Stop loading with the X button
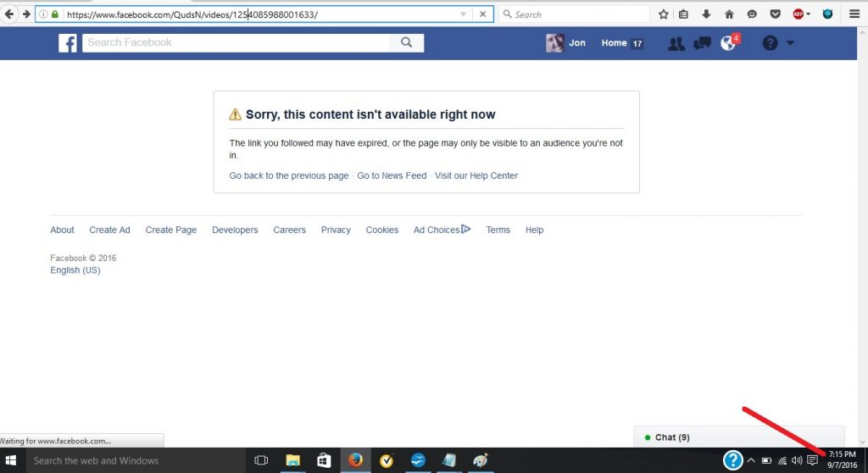Image resolution: width=868 pixels, height=473 pixels. [482, 14]
